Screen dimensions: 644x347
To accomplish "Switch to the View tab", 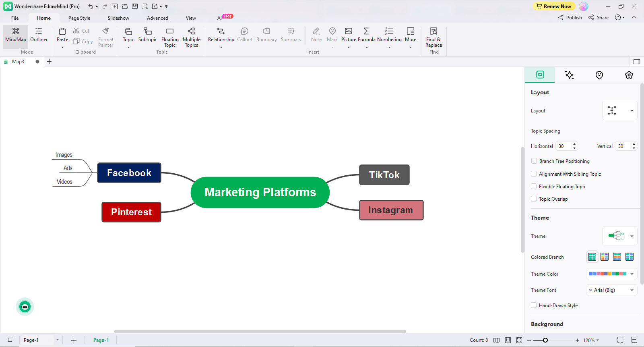I will pos(191,18).
